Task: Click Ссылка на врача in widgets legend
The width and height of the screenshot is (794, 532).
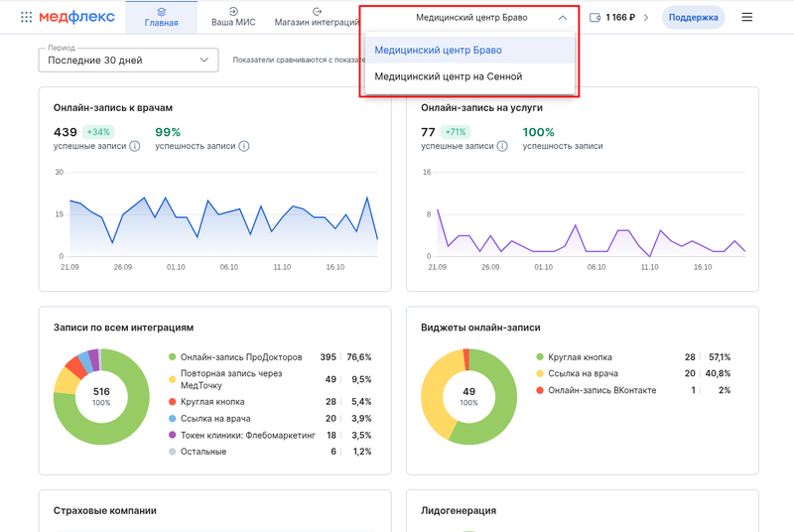Action: (x=633, y=373)
